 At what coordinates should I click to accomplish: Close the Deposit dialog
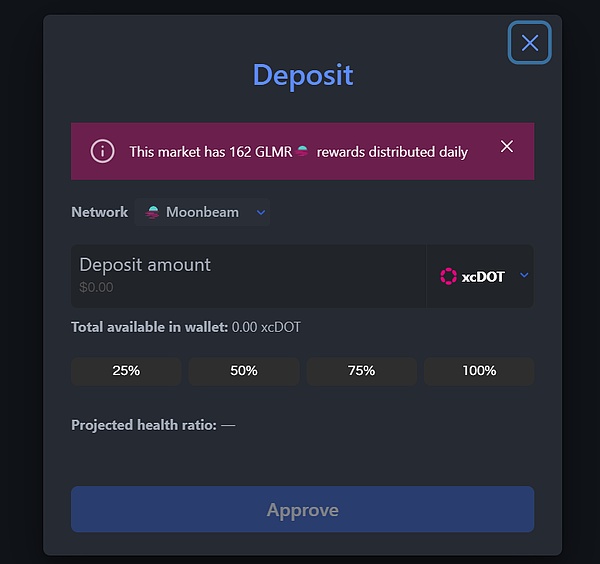pyautogui.click(x=529, y=43)
